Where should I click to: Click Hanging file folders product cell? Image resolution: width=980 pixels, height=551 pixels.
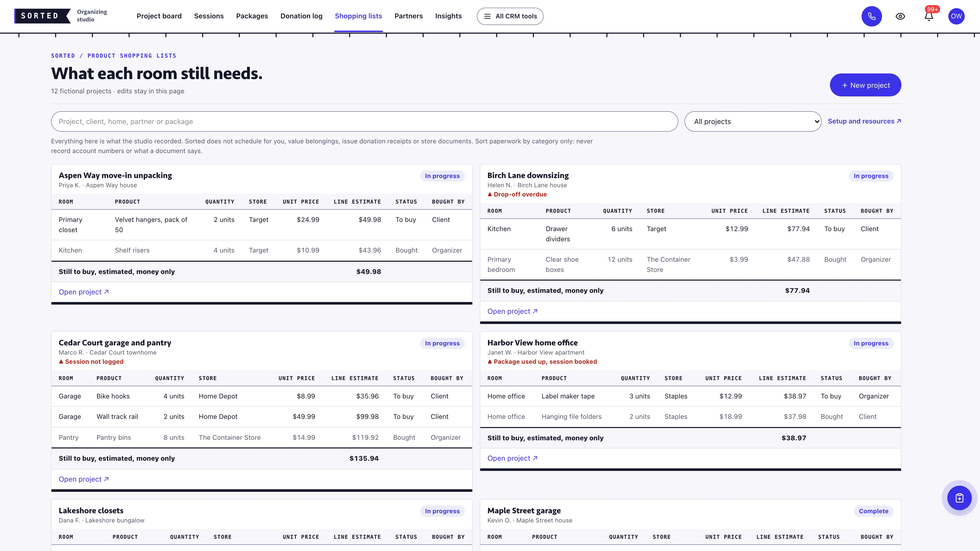click(571, 417)
